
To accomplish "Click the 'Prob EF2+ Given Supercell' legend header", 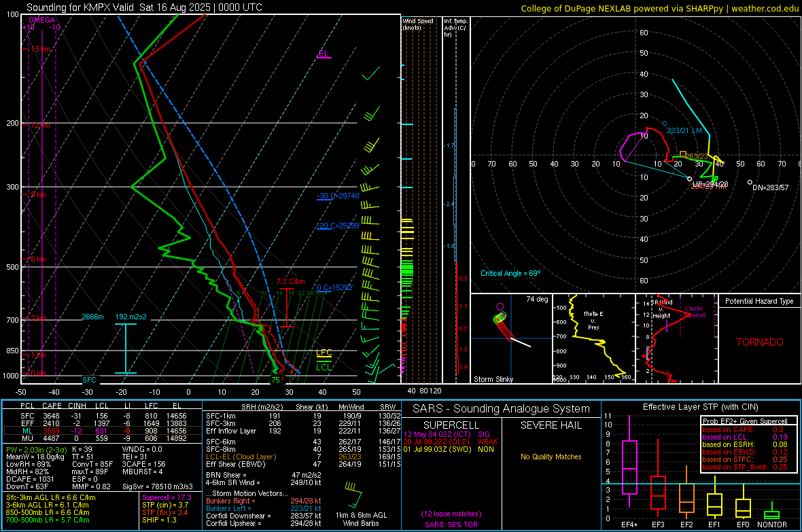I will point(745,421).
